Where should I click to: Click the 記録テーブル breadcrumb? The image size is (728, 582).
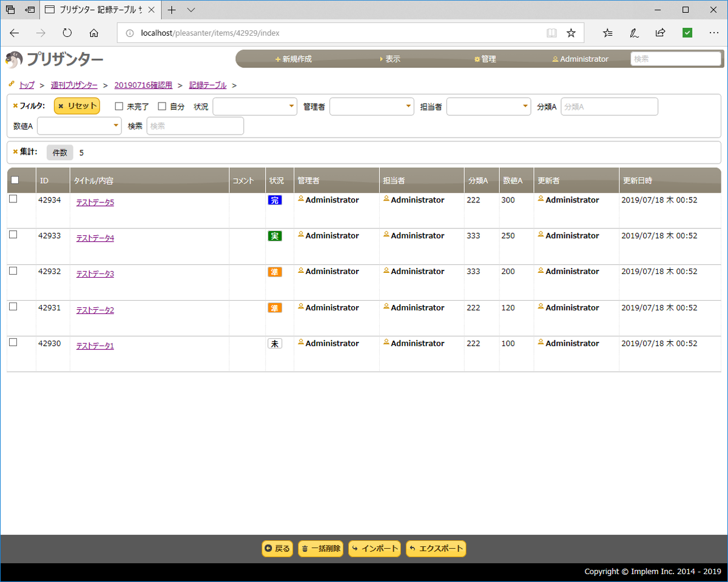tap(207, 85)
